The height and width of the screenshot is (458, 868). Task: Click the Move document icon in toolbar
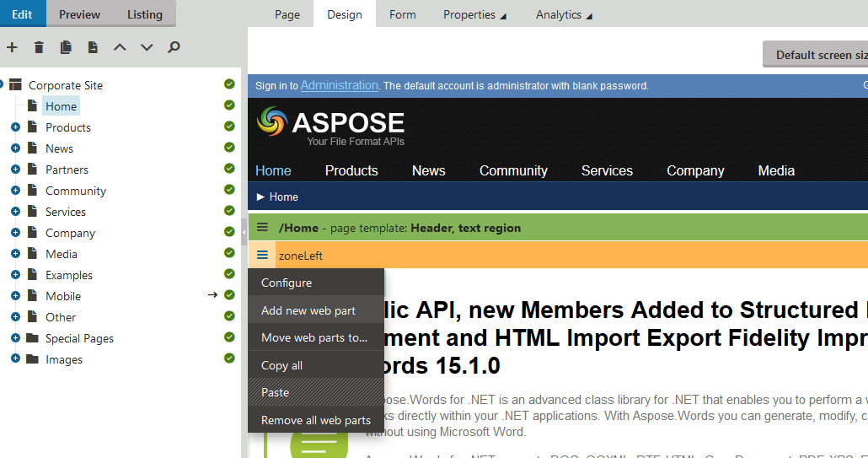(93, 47)
